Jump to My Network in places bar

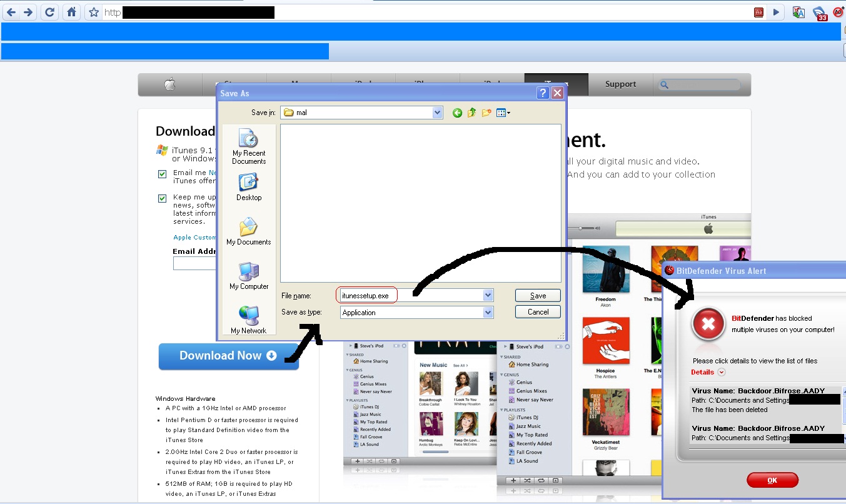point(249,320)
